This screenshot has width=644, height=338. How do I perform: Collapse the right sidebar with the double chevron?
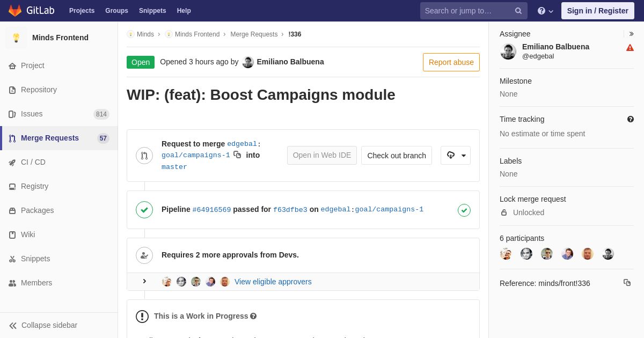click(x=631, y=34)
